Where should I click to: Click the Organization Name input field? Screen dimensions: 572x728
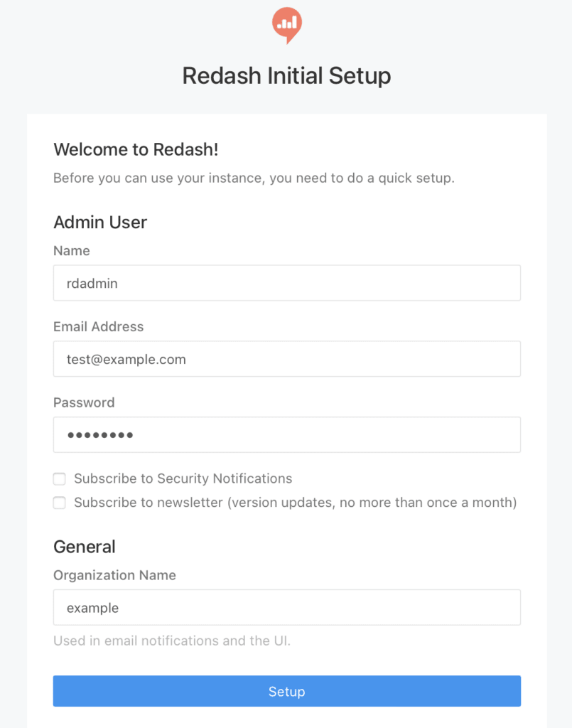point(286,607)
